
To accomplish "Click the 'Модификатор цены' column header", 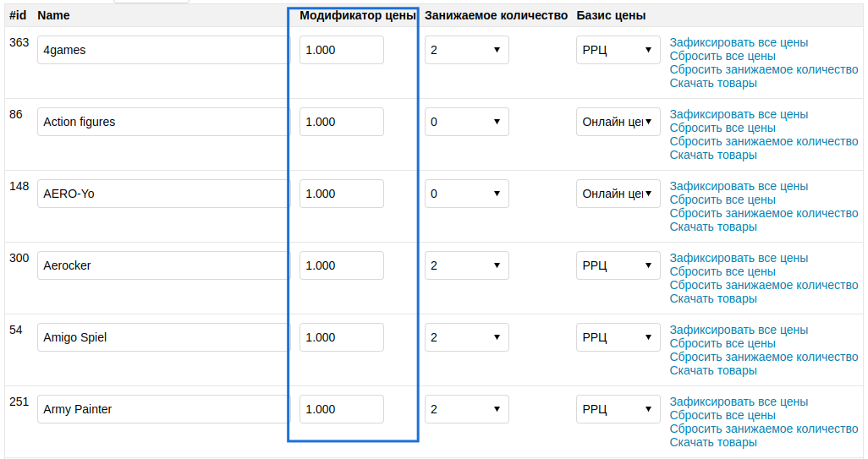I will 358,15.
